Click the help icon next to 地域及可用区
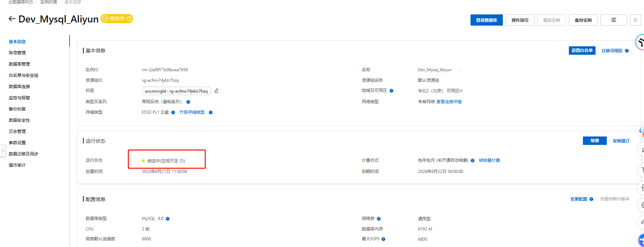644x247 pixels. (x=392, y=91)
